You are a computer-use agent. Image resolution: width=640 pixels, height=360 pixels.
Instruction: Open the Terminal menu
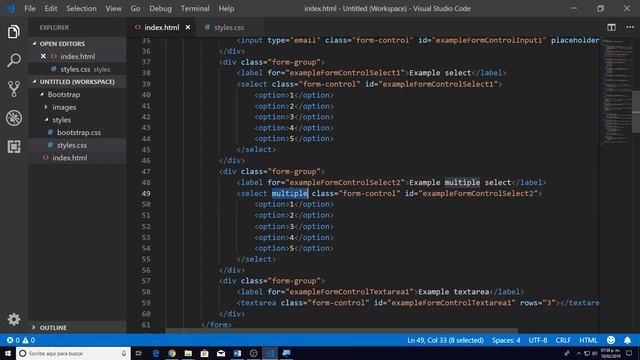tap(195, 8)
